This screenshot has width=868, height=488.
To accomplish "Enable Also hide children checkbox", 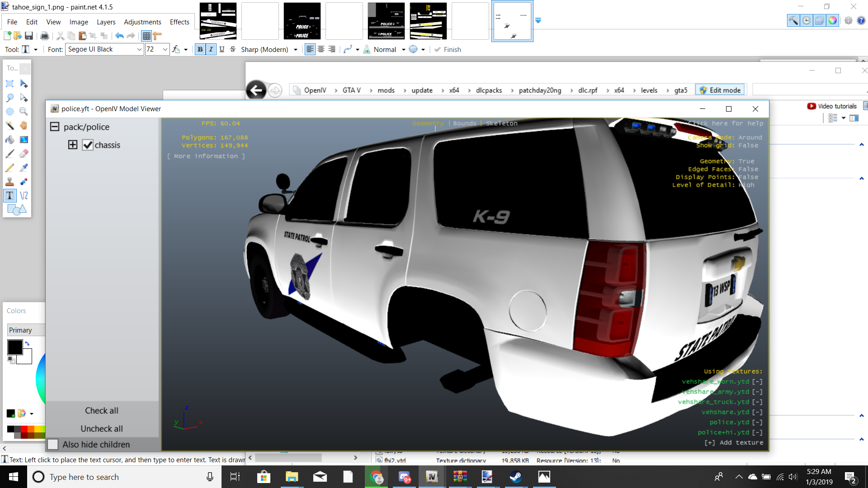I will tap(53, 444).
